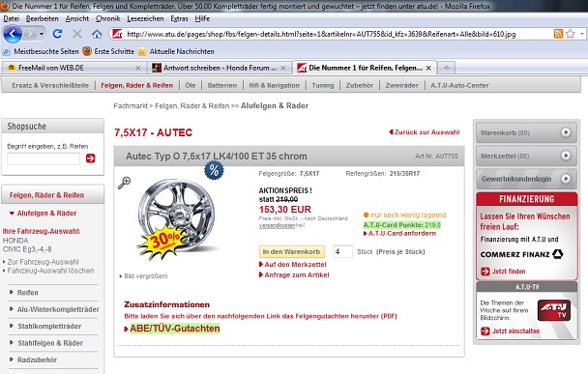Open the Zweiräder category
The width and height of the screenshot is (588, 374).
click(401, 85)
